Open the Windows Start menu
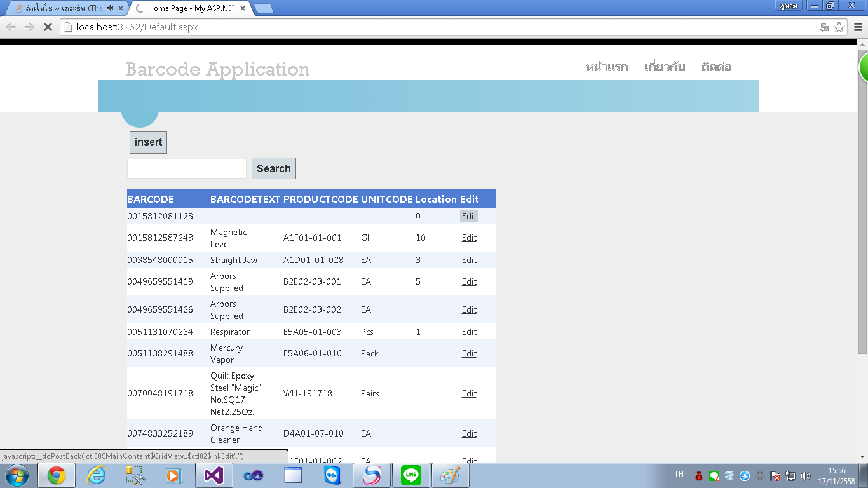Image resolution: width=868 pixels, height=488 pixels. 17,475
